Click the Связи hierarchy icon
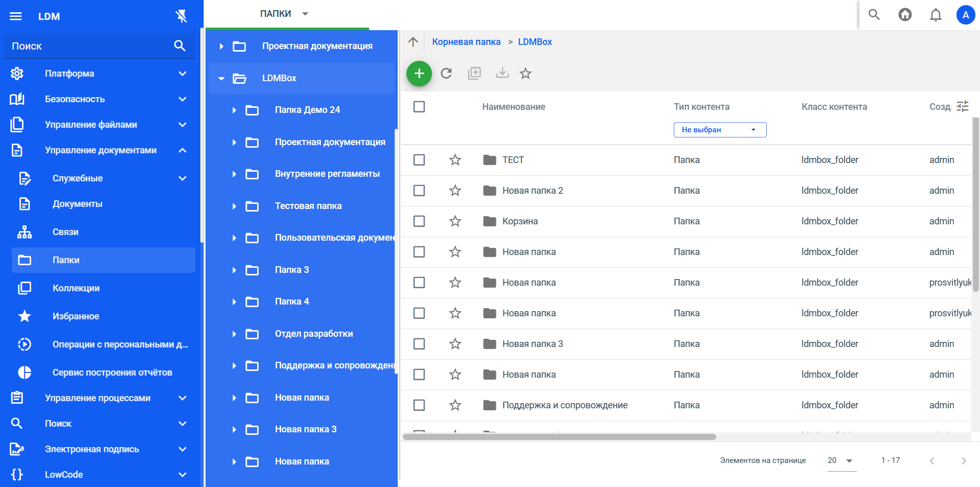 (25, 232)
